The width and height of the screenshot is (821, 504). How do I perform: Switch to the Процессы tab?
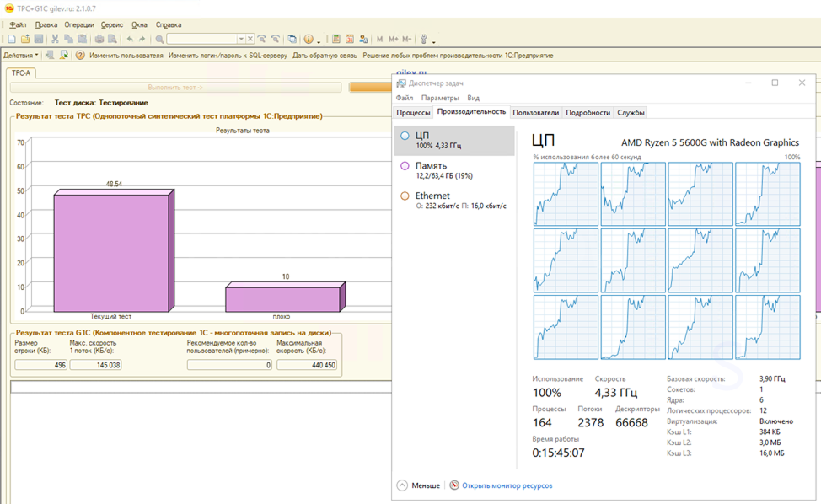tap(414, 113)
